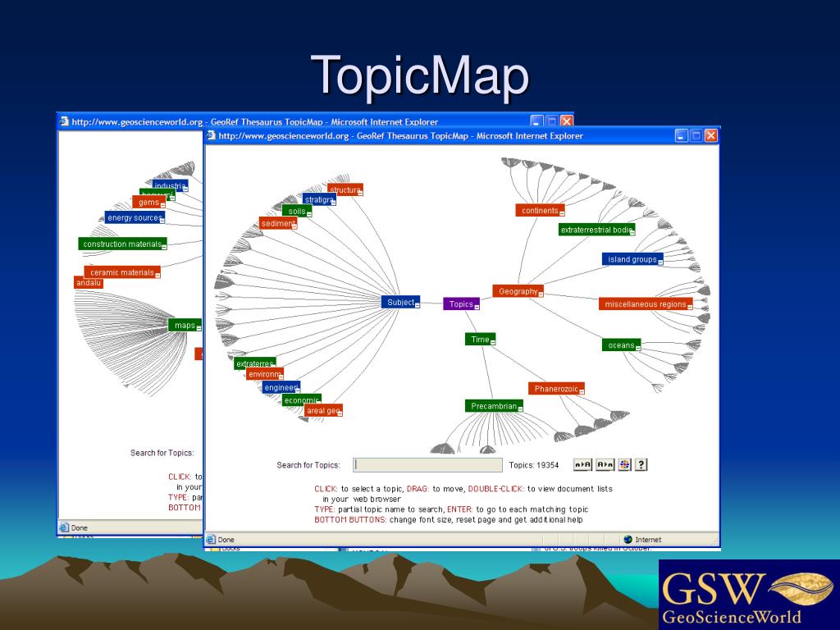Select the island groups node
The width and height of the screenshot is (840, 630).
coord(632,259)
